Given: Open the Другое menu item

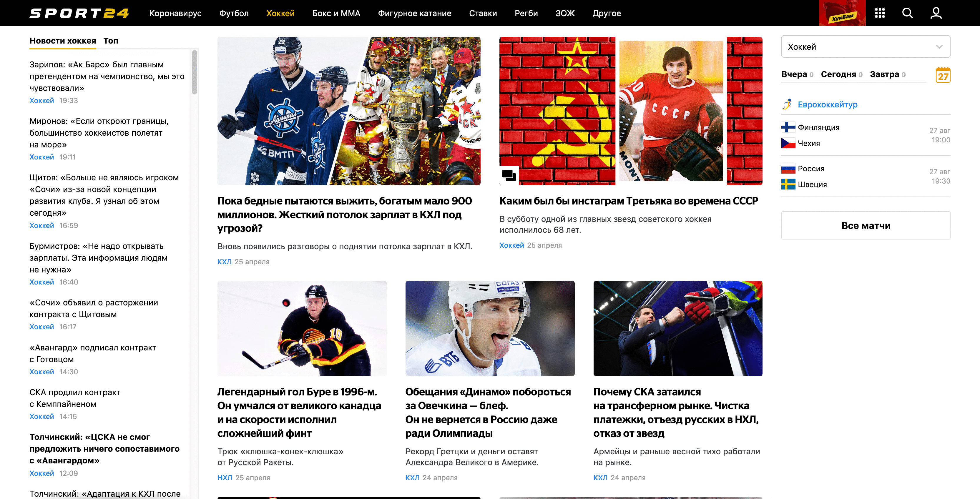Looking at the screenshot, I should pyautogui.click(x=607, y=13).
